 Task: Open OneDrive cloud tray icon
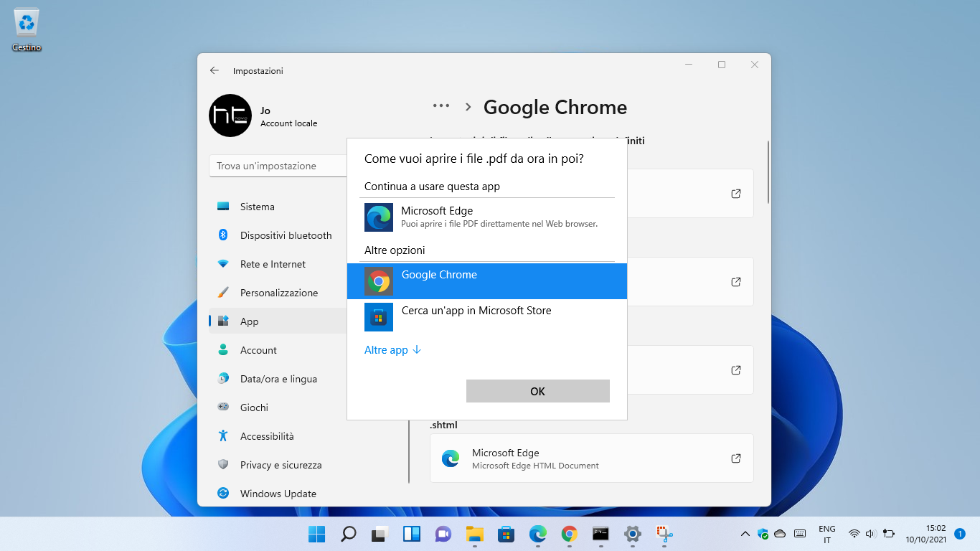pos(780,534)
